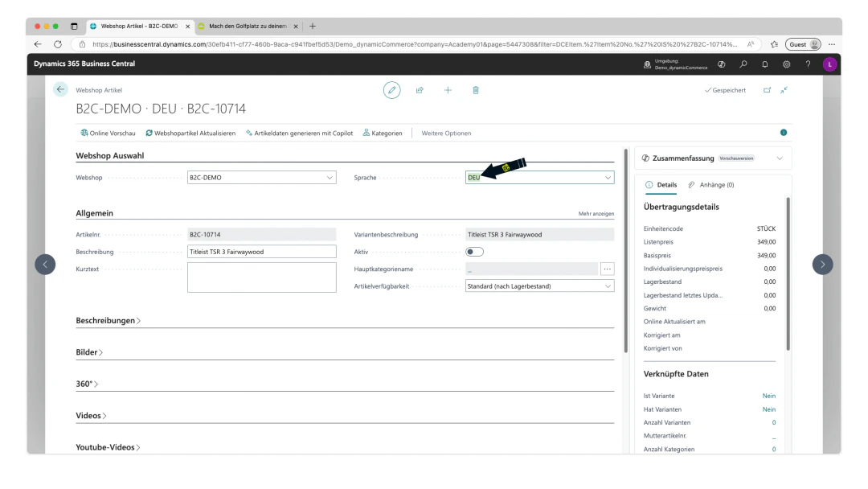Expand the Beschreibungen section
The height and width of the screenshot is (489, 868).
point(108,321)
